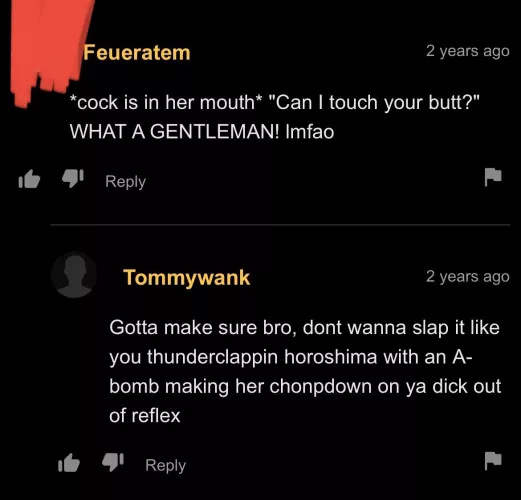Report Tommywank's reply using the flag icon
521x500 pixels.
click(x=493, y=461)
